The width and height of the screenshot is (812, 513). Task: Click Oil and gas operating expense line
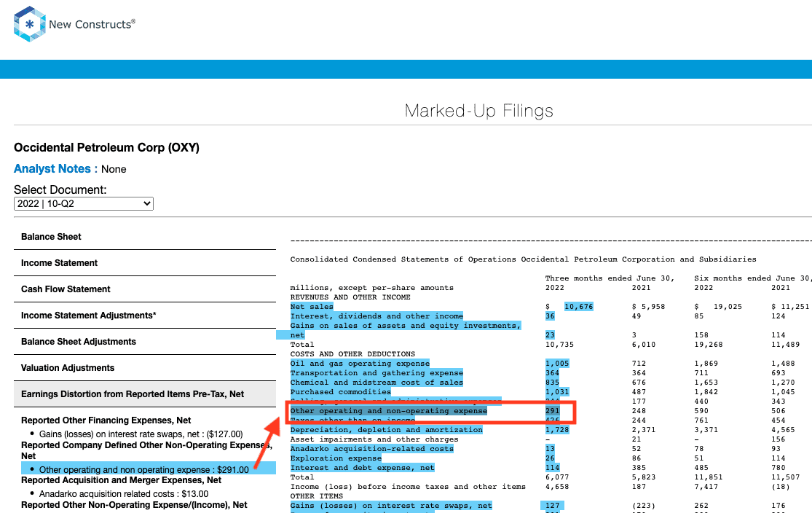360,364
